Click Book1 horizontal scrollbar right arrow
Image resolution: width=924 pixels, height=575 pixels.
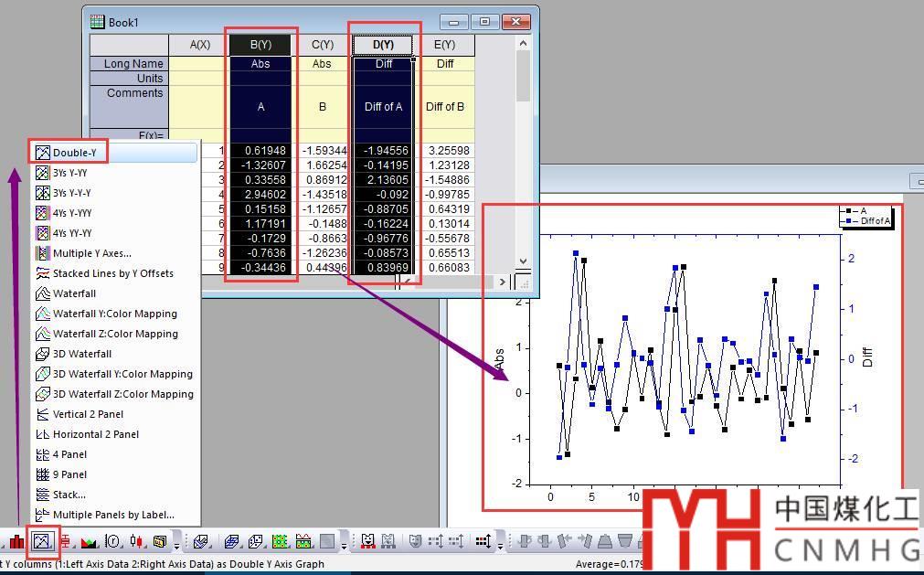coord(503,282)
